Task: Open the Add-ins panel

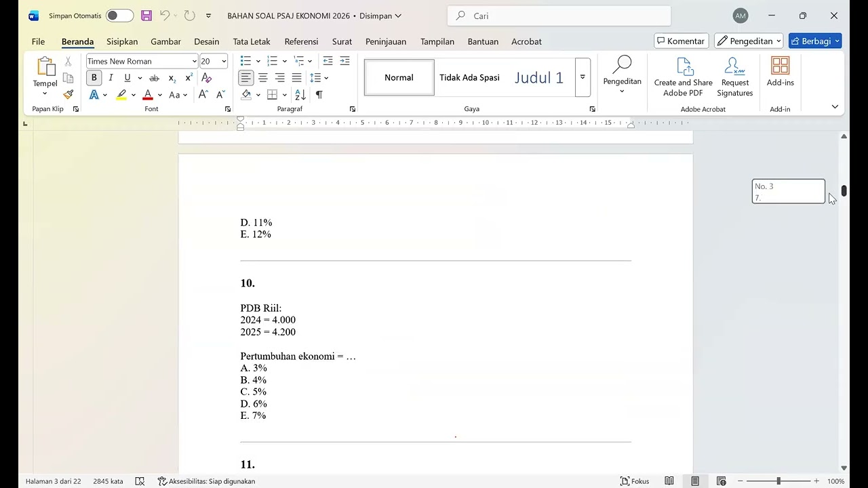Action: 780,72
